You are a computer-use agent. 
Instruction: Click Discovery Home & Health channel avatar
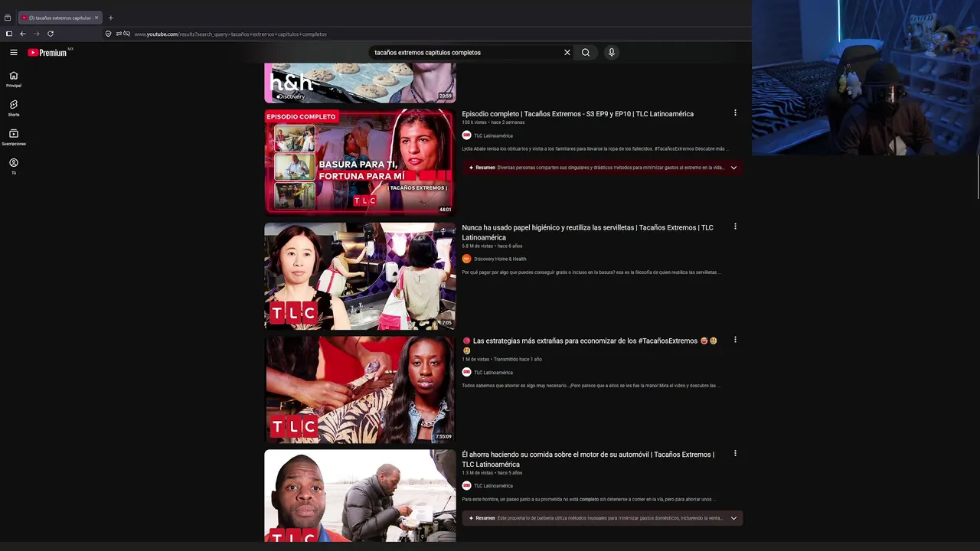(466, 259)
